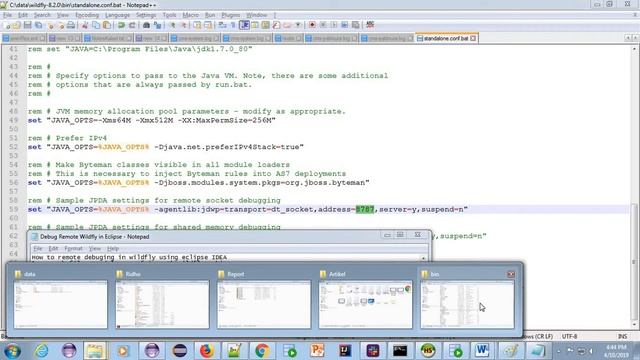Screen dimensions: 640x360
Task: Open the File menu in Notepad++
Action: tap(7, 15)
